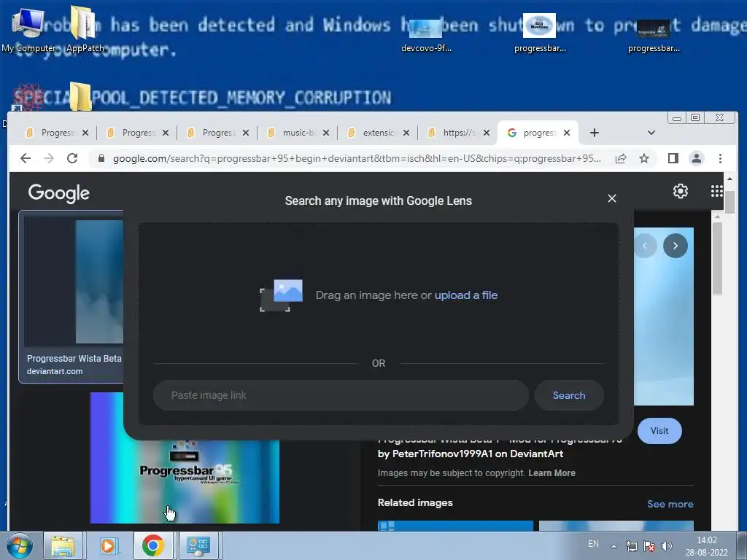Click the page vertical scrollbar thumb

tap(729, 201)
